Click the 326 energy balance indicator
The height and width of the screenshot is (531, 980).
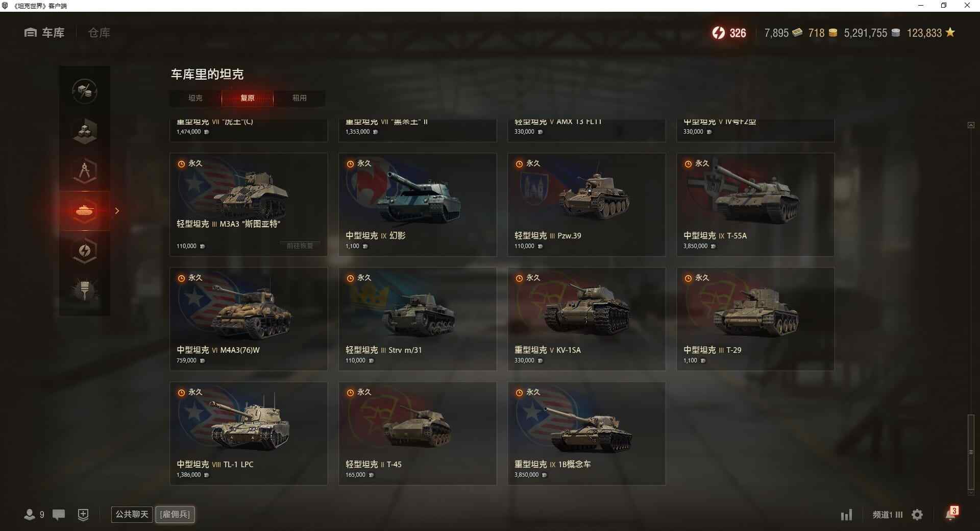click(x=729, y=33)
